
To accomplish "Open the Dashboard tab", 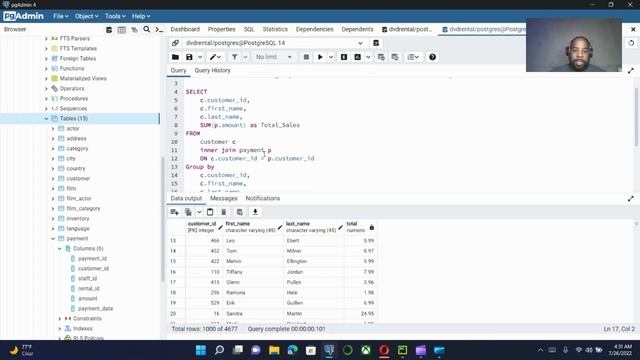I will point(185,29).
